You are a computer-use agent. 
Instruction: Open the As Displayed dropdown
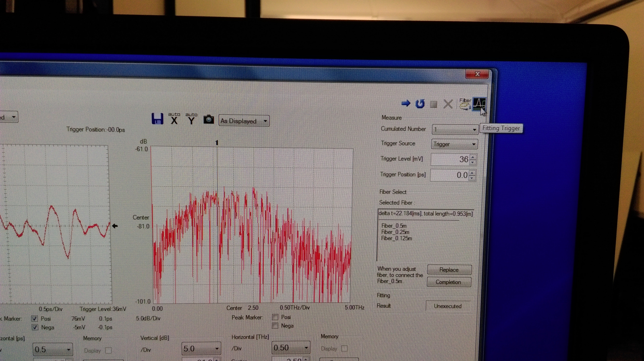(244, 121)
